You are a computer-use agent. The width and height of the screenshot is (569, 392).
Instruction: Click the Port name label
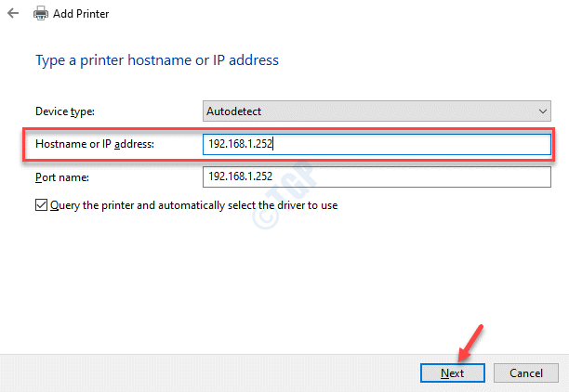click(x=61, y=176)
